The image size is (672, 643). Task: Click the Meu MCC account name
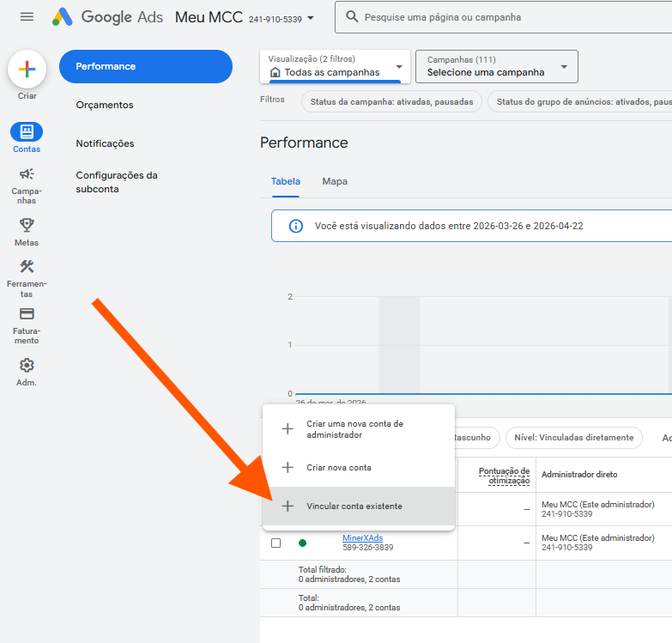click(x=209, y=17)
